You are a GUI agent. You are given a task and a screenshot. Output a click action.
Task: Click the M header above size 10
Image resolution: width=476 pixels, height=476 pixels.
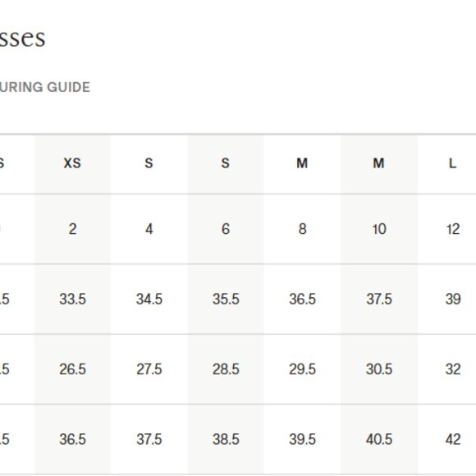pyautogui.click(x=378, y=163)
